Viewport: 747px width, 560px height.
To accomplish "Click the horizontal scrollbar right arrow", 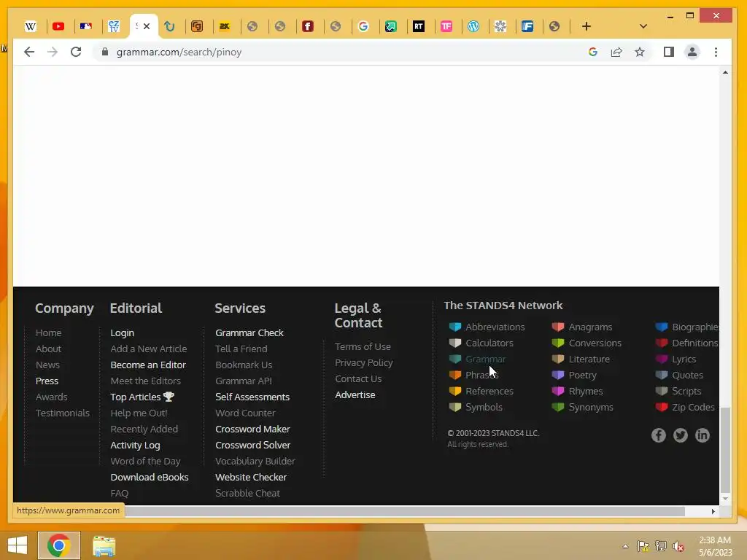I will coord(713,511).
